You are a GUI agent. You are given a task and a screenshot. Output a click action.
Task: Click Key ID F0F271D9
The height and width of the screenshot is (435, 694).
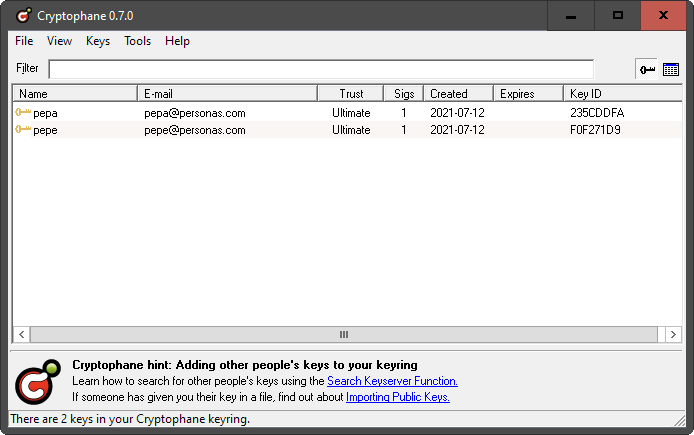[x=595, y=130]
